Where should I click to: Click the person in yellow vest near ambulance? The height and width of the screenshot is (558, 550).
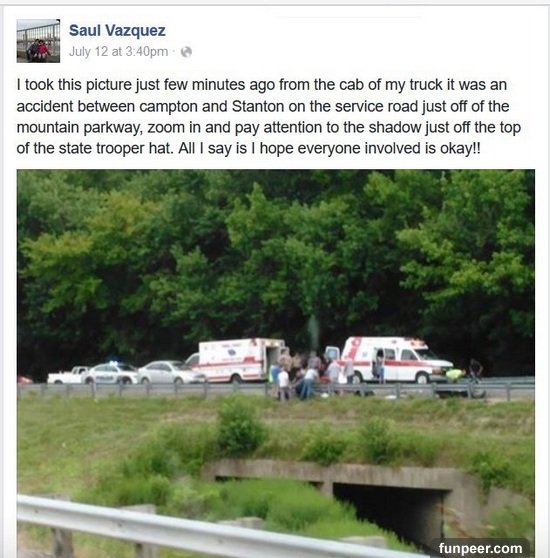[x=454, y=375]
